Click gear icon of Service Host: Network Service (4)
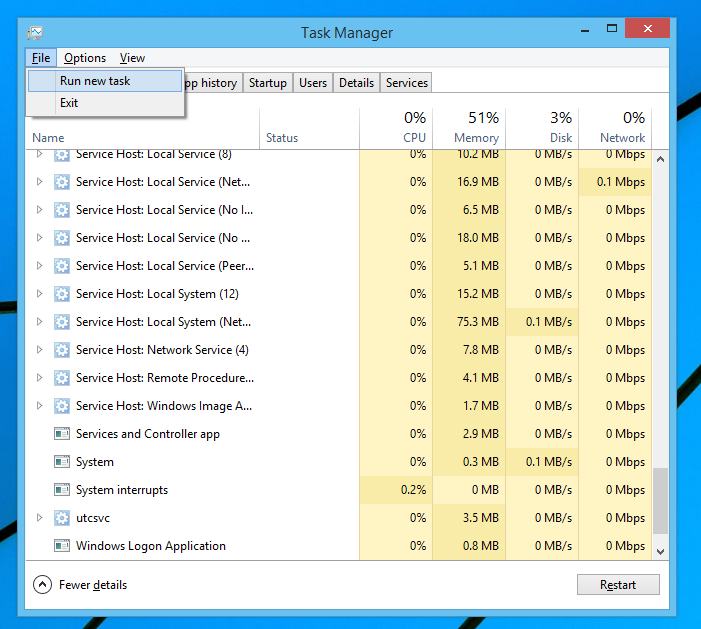Image resolution: width=701 pixels, height=629 pixels. click(62, 350)
